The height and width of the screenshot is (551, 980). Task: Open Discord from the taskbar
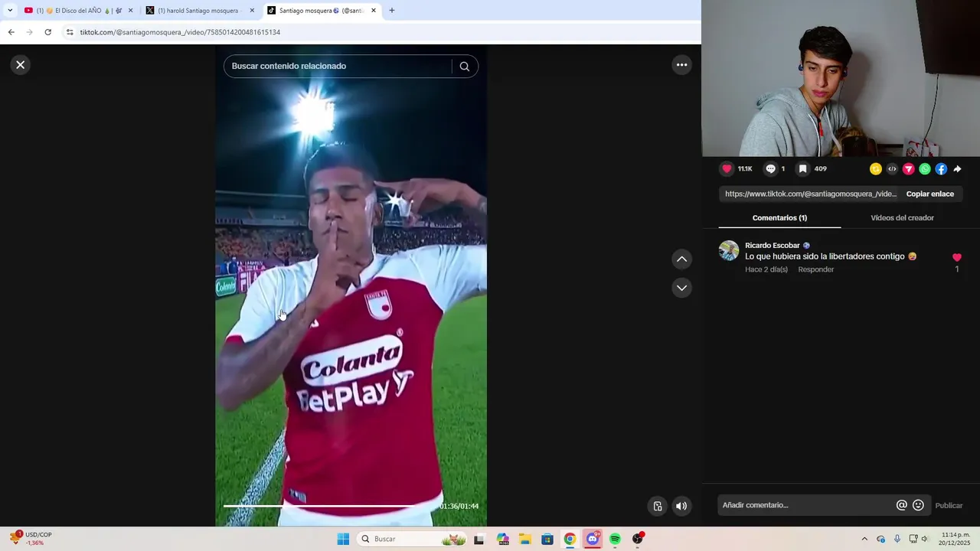(593, 539)
